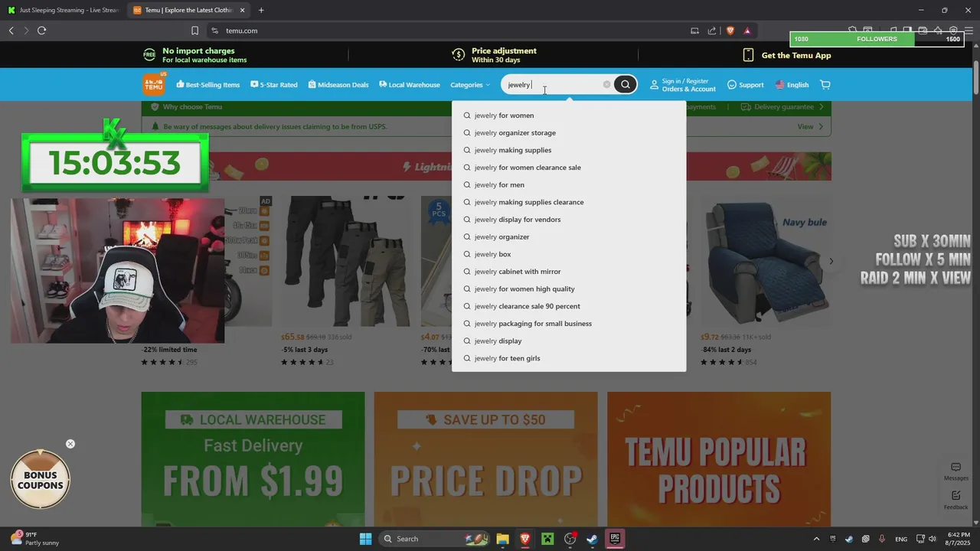This screenshot has width=980, height=551.
Task: Open Support from the header
Action: pos(745,84)
